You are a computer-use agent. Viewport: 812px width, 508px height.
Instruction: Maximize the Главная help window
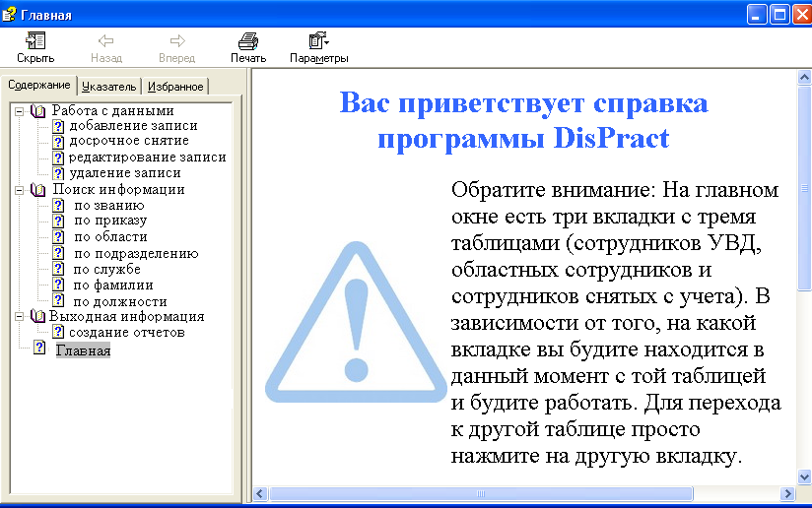(x=779, y=15)
